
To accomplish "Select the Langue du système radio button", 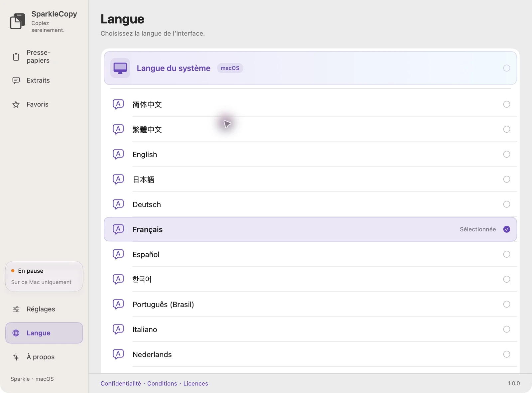I will click(506, 68).
